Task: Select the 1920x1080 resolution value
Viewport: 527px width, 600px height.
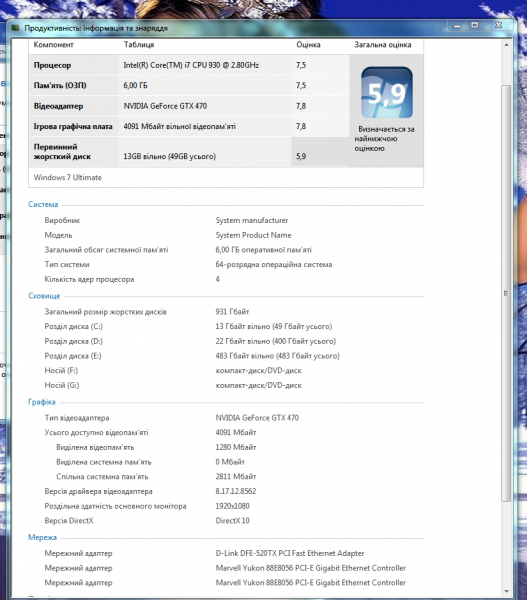Action: click(x=232, y=506)
